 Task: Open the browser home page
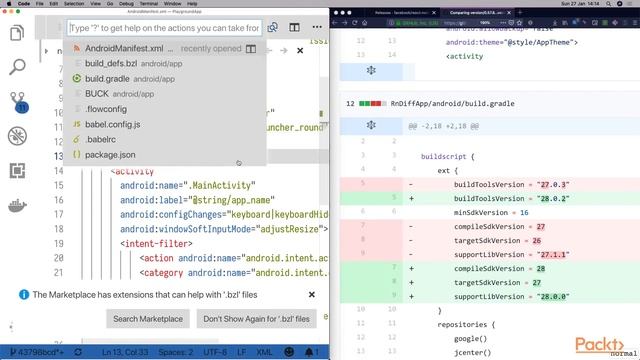click(x=364, y=23)
